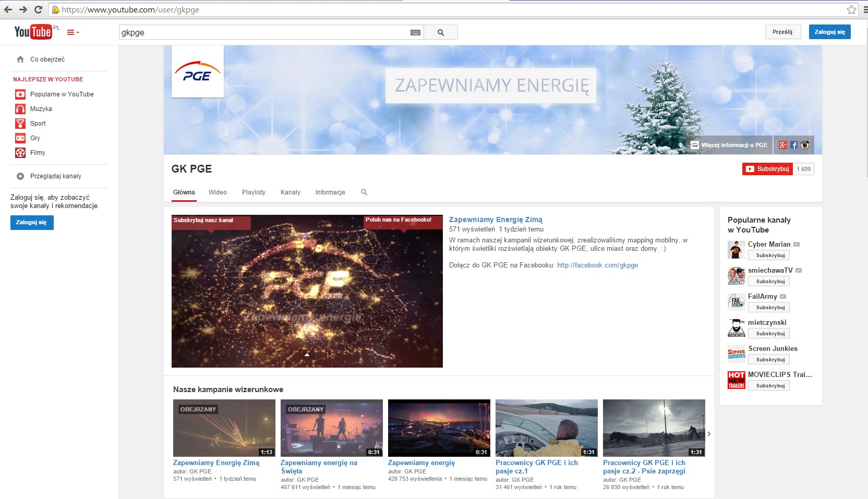Click the Sport icon in sidebar
The width and height of the screenshot is (868, 499).
pyautogui.click(x=20, y=124)
